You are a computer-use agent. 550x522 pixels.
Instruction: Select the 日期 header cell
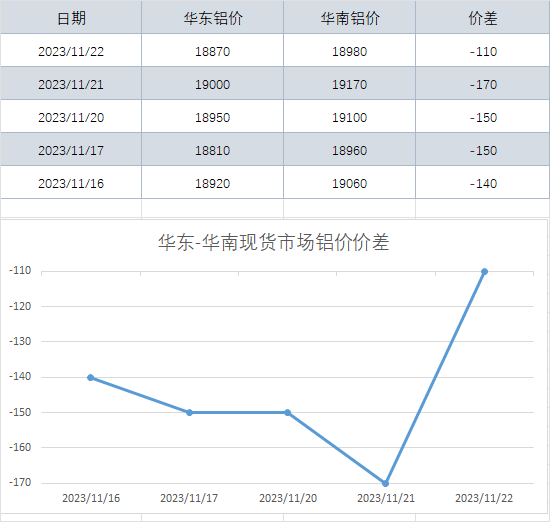pos(71,17)
